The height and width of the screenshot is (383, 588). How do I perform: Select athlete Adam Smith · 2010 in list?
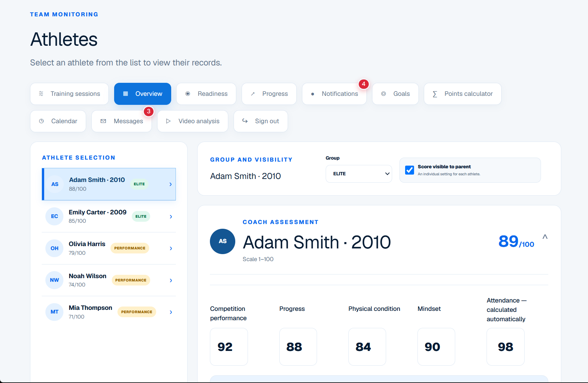tap(109, 184)
